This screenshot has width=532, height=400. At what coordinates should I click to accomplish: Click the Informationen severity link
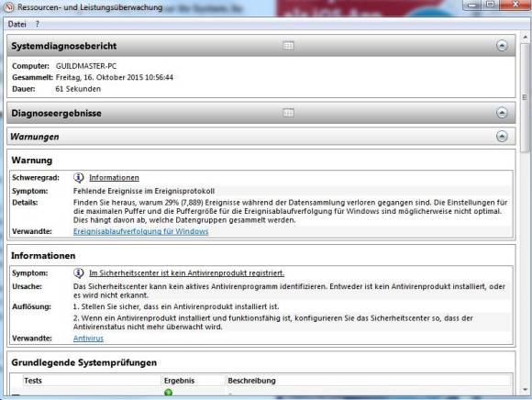[114, 177]
